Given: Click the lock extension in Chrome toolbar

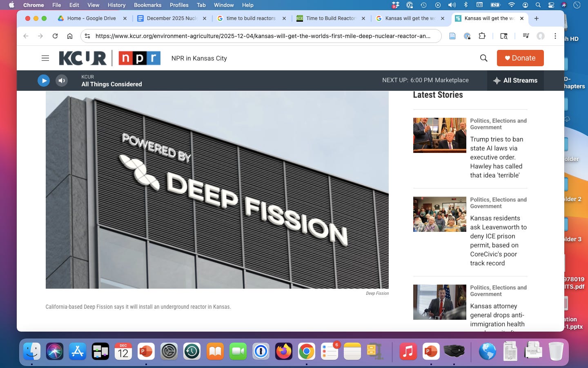Looking at the screenshot, I should click(467, 36).
